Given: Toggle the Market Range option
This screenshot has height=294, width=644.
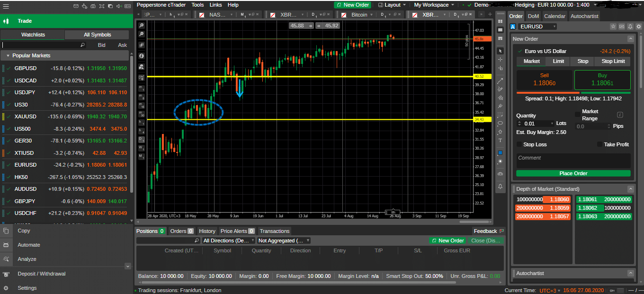Looking at the screenshot, I should click(x=579, y=115).
